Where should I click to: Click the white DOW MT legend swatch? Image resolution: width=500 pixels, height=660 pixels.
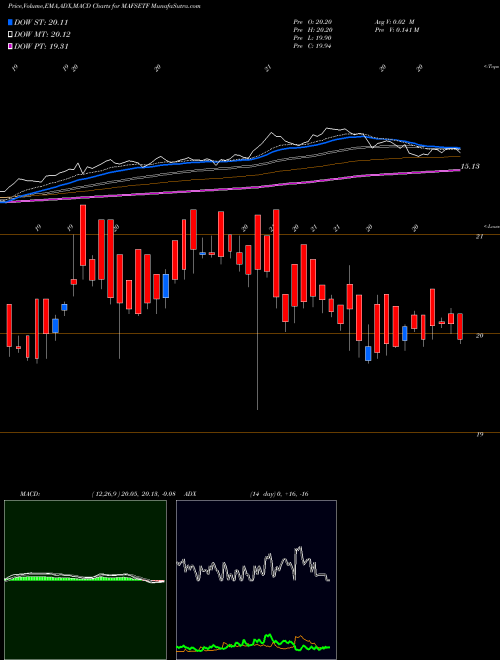(x=10, y=35)
